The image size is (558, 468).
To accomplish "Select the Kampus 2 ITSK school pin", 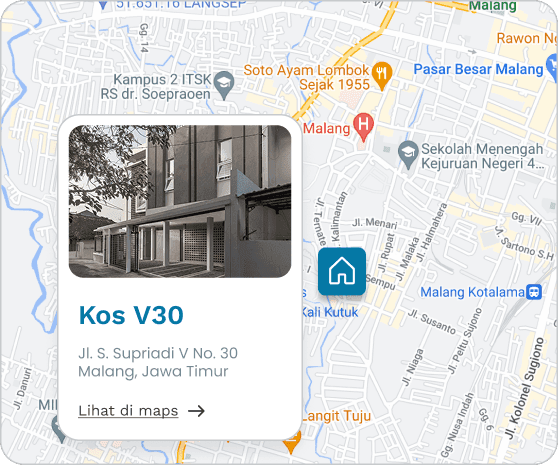I will [225, 85].
